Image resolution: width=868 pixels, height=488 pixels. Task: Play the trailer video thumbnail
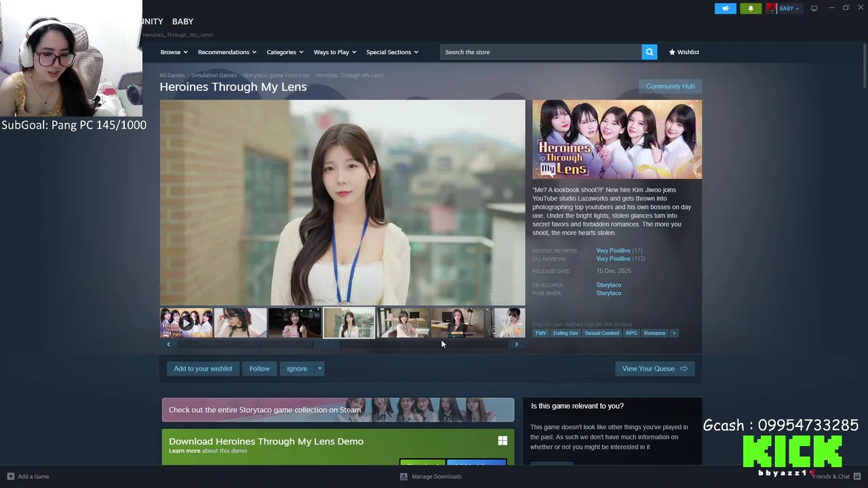coord(186,323)
